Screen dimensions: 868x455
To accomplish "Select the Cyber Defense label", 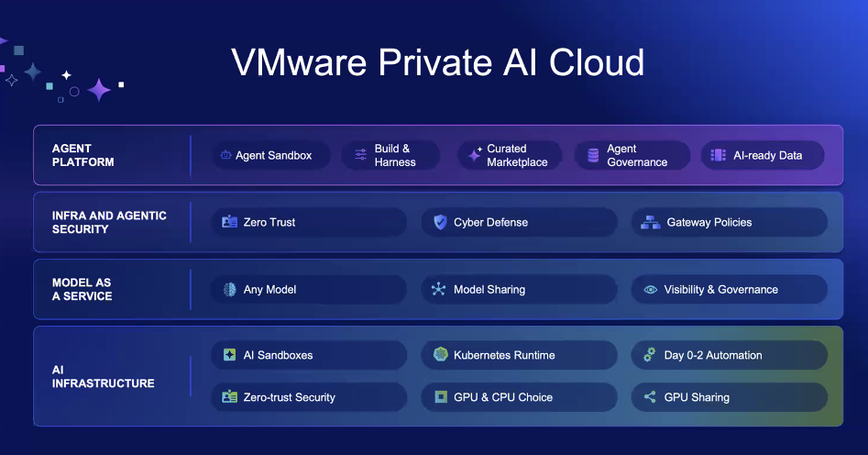I will tap(490, 222).
